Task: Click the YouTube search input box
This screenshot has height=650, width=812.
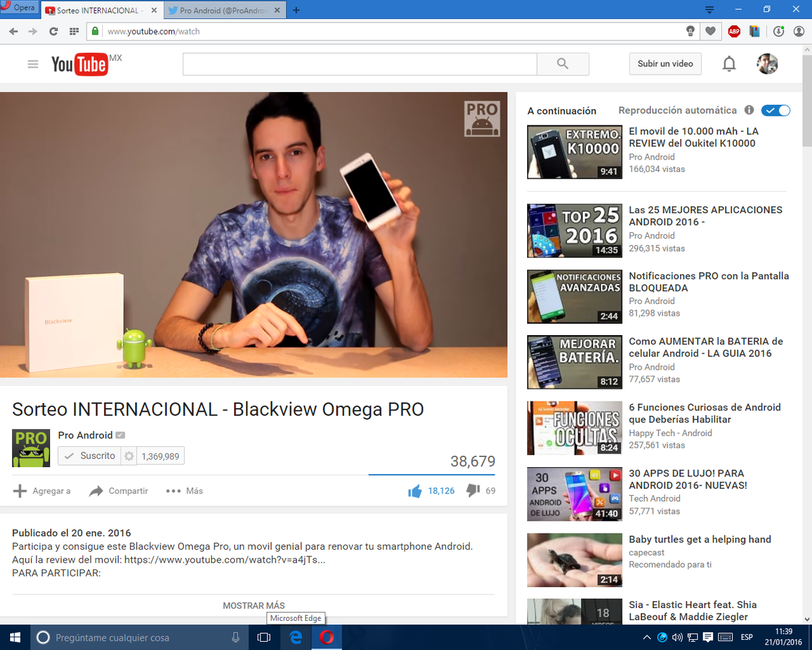Action: click(x=360, y=64)
